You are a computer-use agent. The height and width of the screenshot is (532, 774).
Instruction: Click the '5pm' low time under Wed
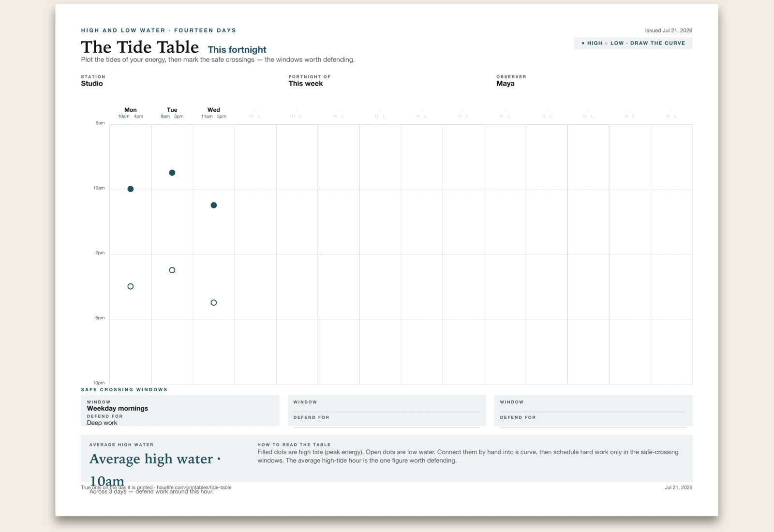[x=222, y=117]
